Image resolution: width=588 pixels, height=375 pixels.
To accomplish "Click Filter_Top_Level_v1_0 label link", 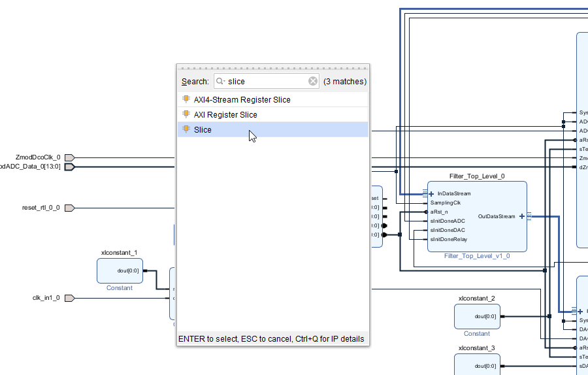I will [477, 255].
